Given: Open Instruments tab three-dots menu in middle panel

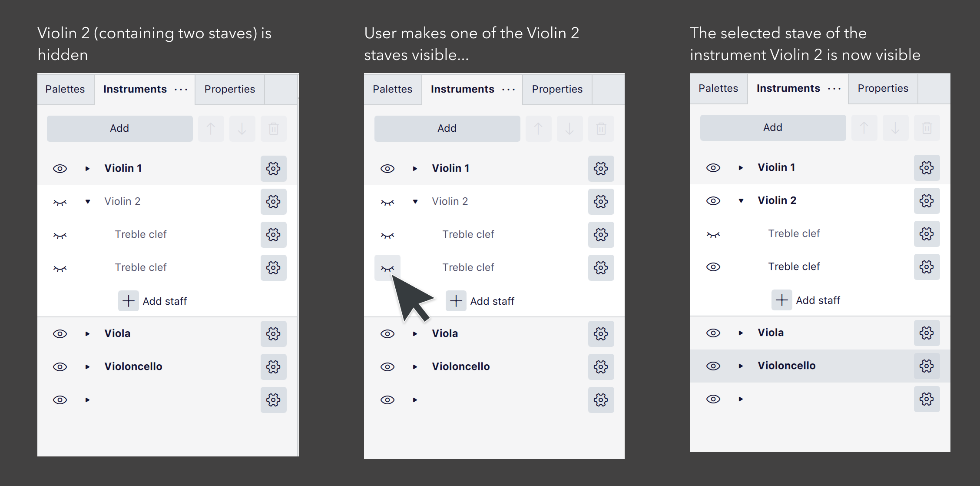Looking at the screenshot, I should [508, 90].
